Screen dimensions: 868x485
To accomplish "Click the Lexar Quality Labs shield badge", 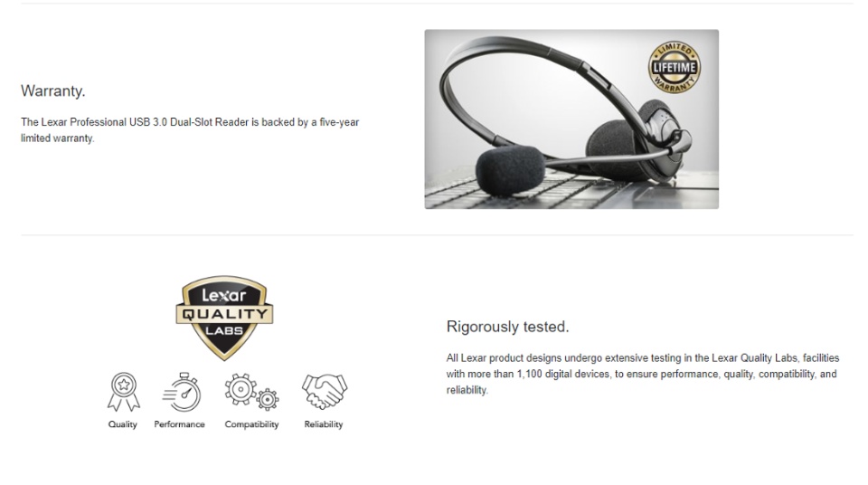I will 224,318.
